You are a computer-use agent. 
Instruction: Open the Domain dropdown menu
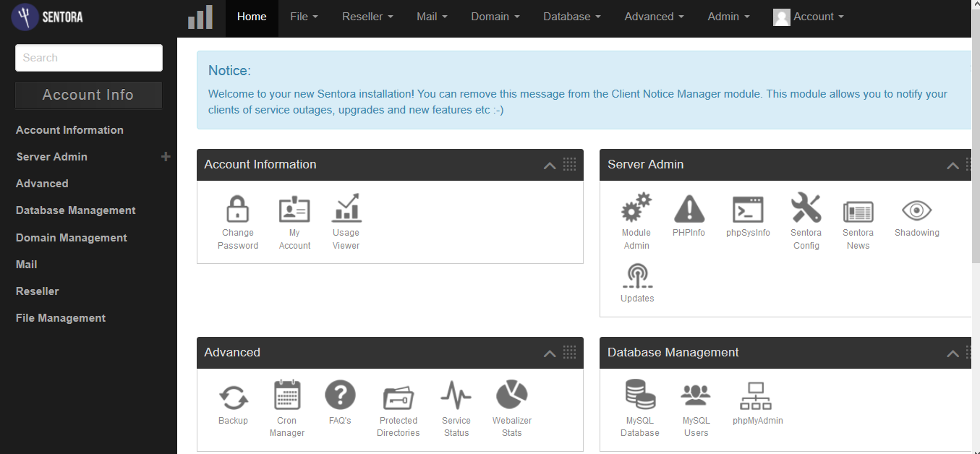point(495,17)
